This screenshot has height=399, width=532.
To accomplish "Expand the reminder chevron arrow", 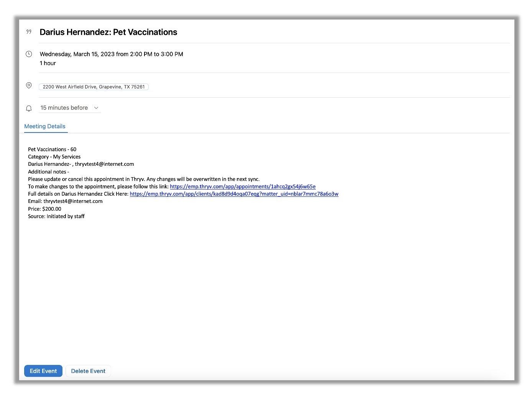I will point(96,108).
